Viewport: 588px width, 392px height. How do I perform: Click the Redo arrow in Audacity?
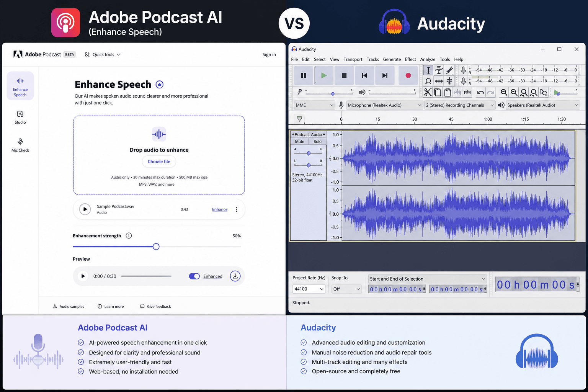(x=491, y=92)
